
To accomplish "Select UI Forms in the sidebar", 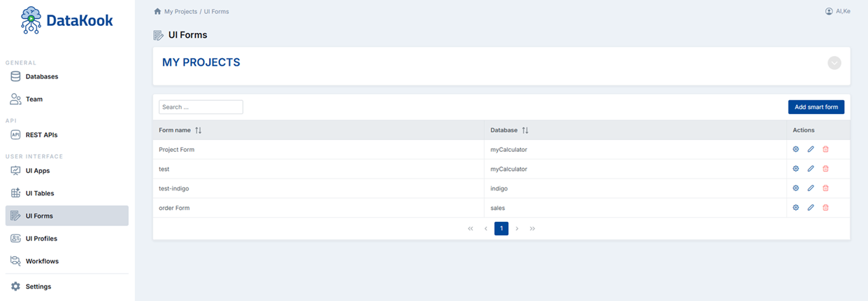I will (67, 216).
